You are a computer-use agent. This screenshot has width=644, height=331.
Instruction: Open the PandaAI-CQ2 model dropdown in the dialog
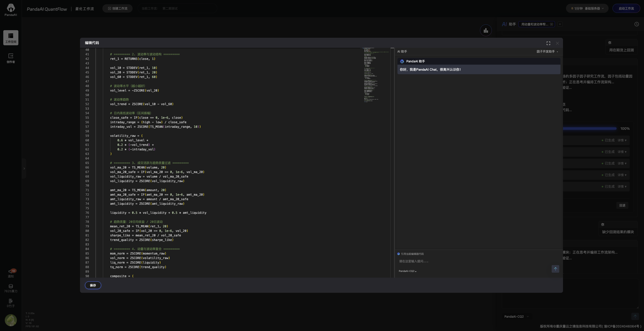(408, 271)
